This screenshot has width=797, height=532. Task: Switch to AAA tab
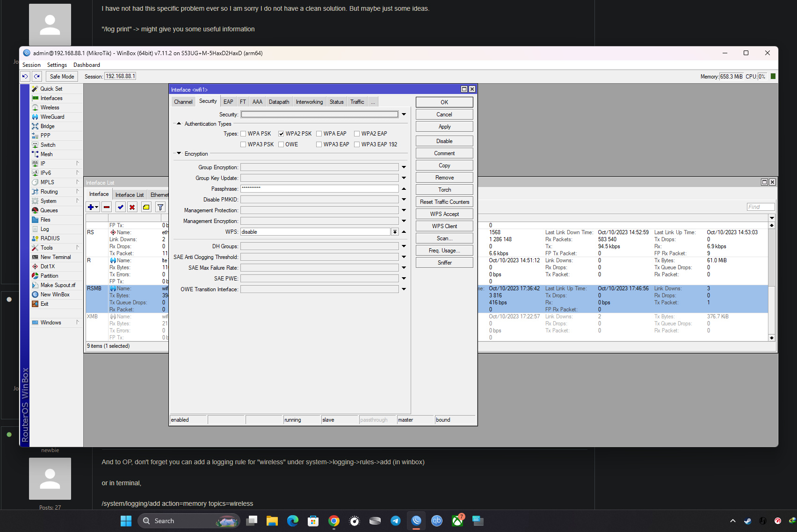(x=257, y=102)
